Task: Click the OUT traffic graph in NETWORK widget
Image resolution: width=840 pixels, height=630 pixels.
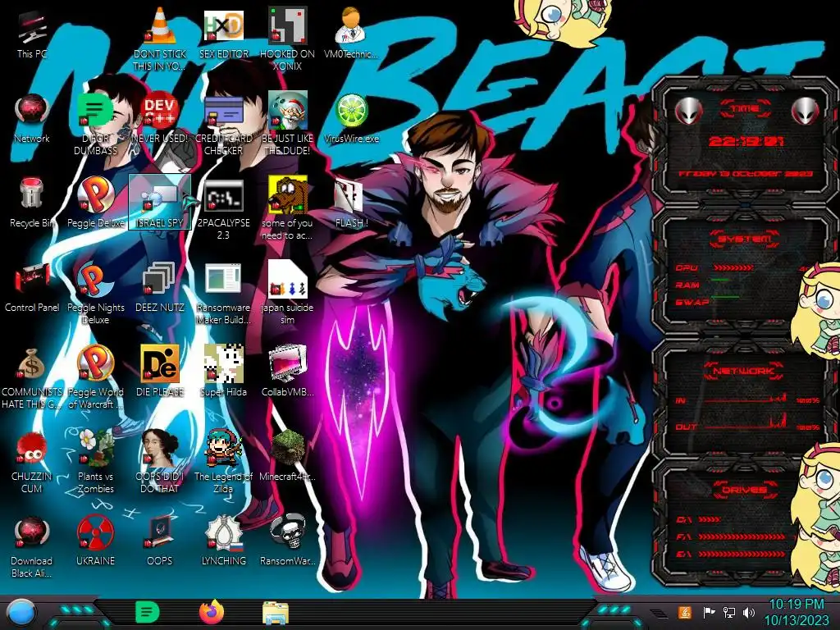Action: [x=746, y=422]
